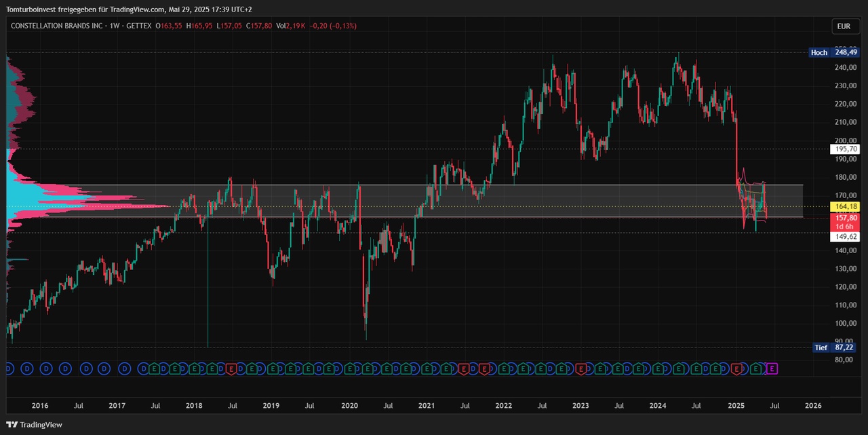Click the green earnings E marker left of purple E
The height and width of the screenshot is (435, 868).
757,368
